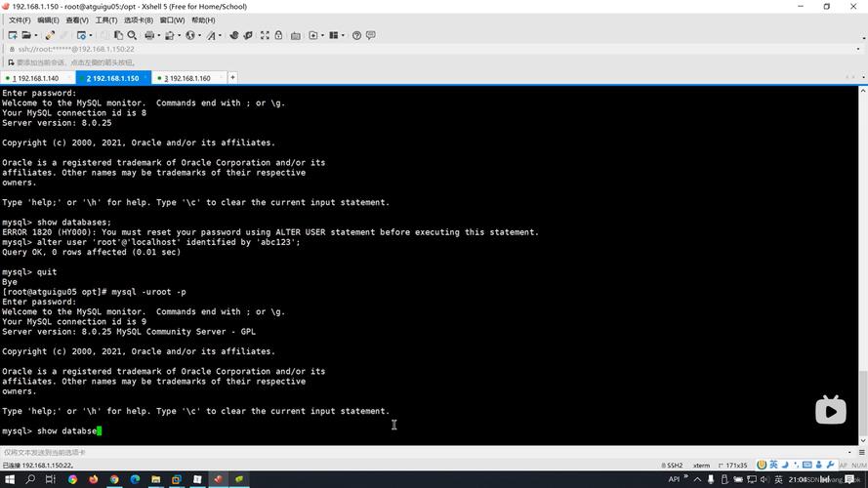The image size is (868, 488).
Task: Click the ssh://root address bar field
Action: point(432,49)
